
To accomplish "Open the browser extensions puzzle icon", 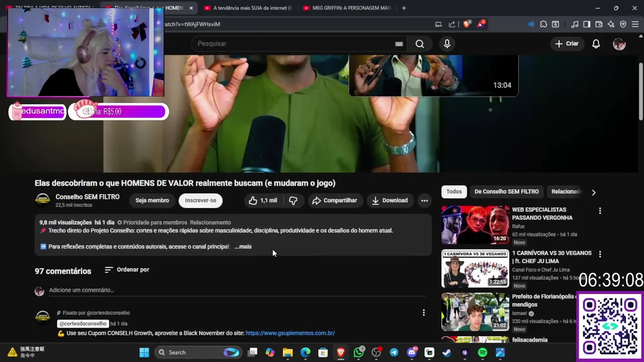I will click(543, 24).
